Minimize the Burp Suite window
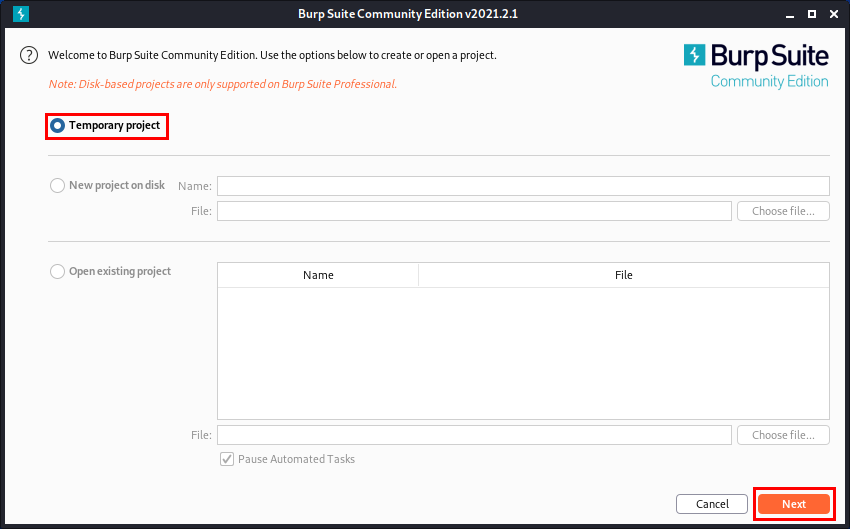Image resolution: width=850 pixels, height=529 pixels. pos(790,15)
